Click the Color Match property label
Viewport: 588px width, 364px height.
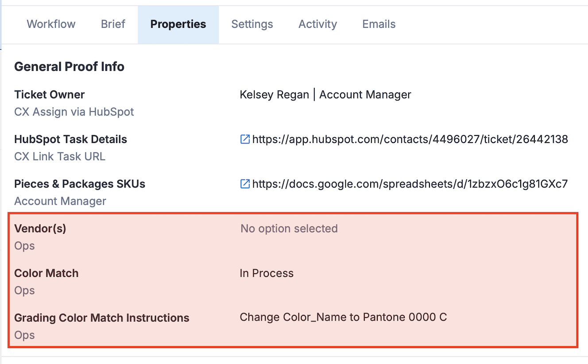46,274
